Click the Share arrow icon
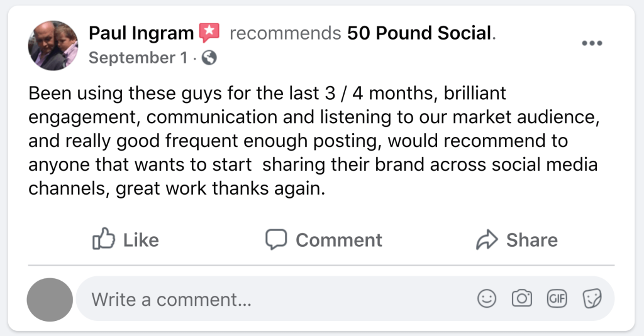 487,239
